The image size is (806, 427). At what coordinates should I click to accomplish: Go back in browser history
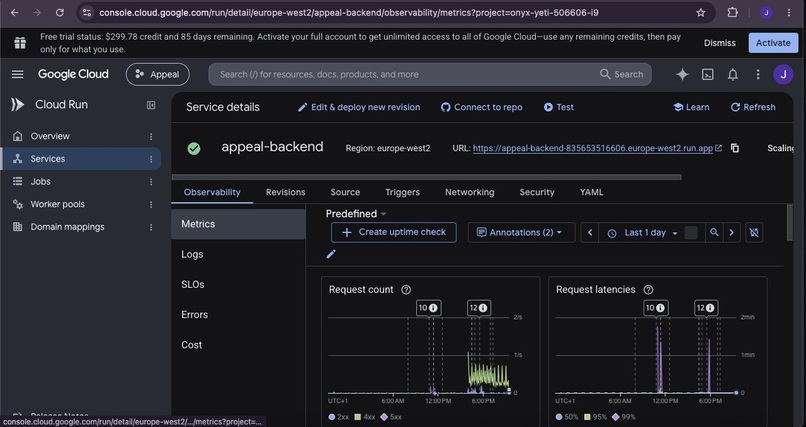point(14,13)
